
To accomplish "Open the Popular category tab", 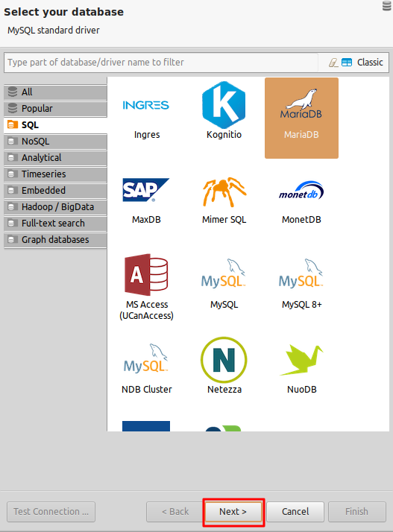I will click(x=55, y=109).
